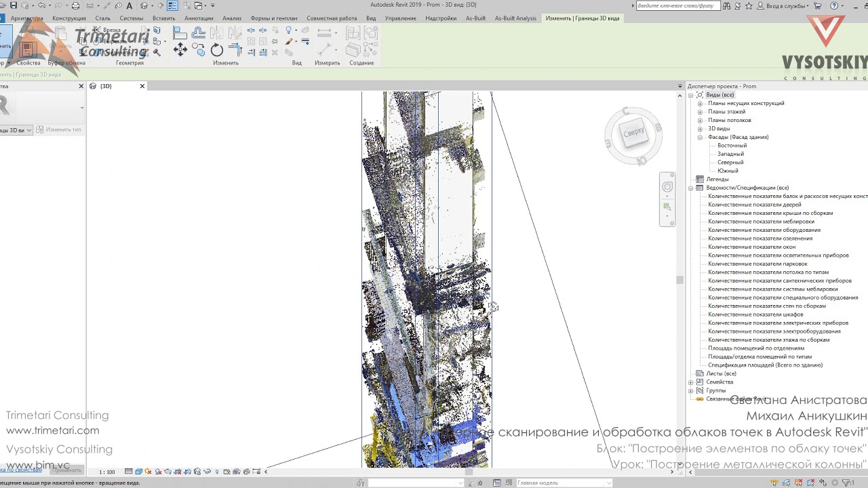Viewport: 868px width, 488px height.
Task: Click the Save icon in quick access toolbar
Action: coord(14,5)
